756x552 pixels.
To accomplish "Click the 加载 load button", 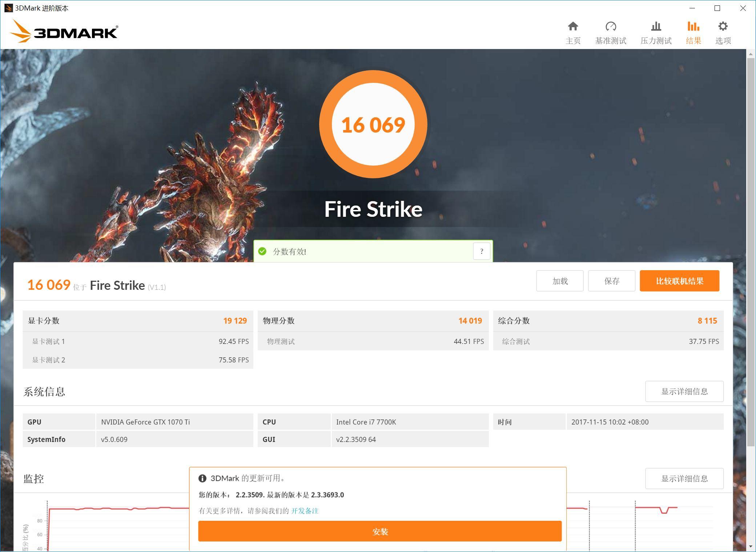I will 560,281.
